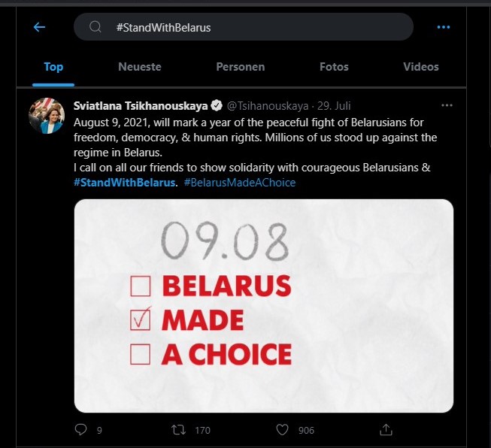Open the Fotos tab
Viewport: 491px width, 448px height.
pos(334,67)
